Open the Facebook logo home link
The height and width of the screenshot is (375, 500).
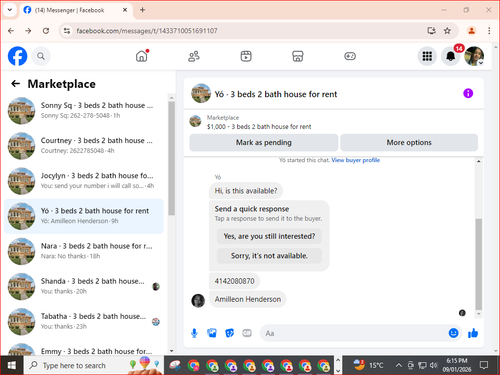click(17, 56)
